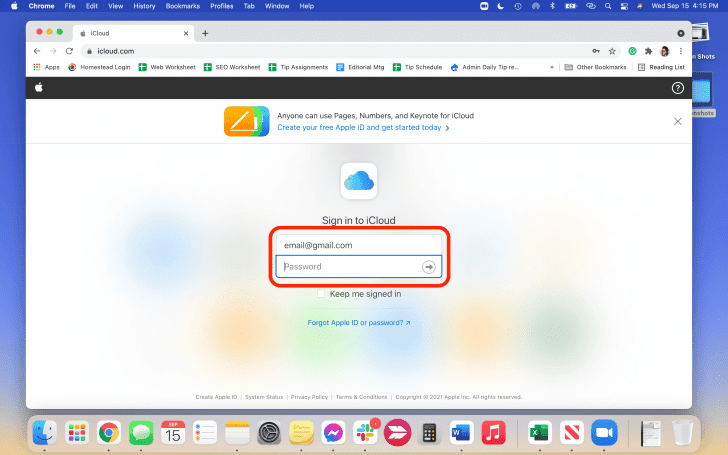This screenshot has width=728, height=455.
Task: Open the Chrome extensions puzzle icon
Action: tap(648, 51)
